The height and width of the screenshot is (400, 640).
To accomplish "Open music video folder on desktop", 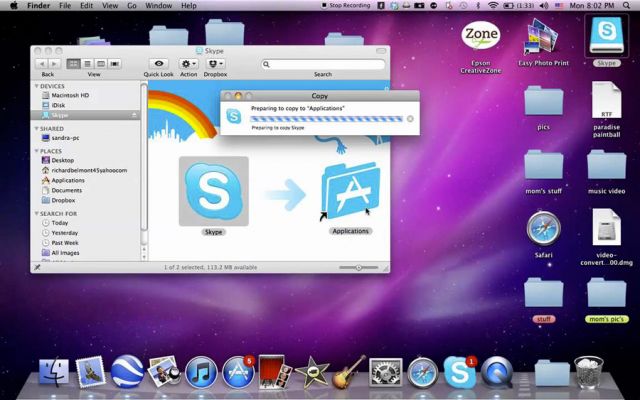I will click(607, 164).
